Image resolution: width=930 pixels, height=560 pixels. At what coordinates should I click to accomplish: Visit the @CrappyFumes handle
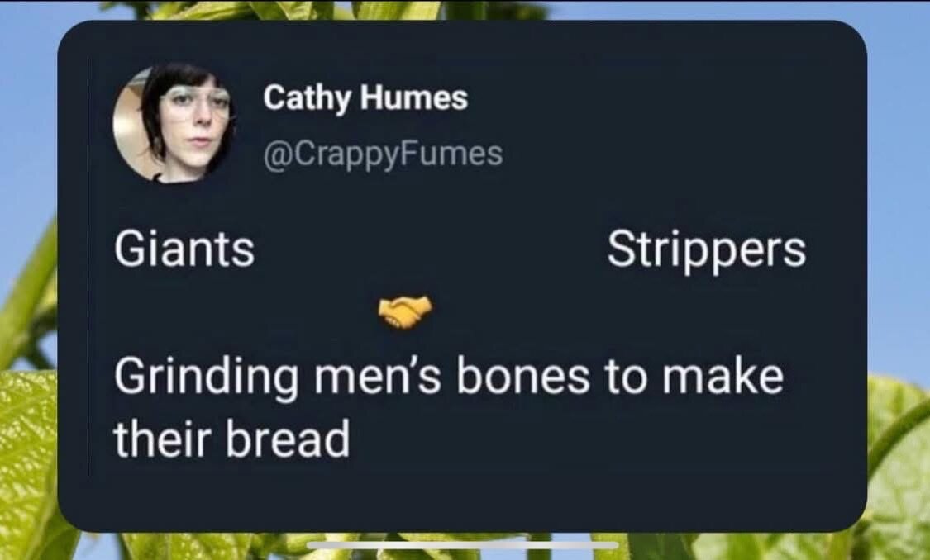(x=383, y=154)
